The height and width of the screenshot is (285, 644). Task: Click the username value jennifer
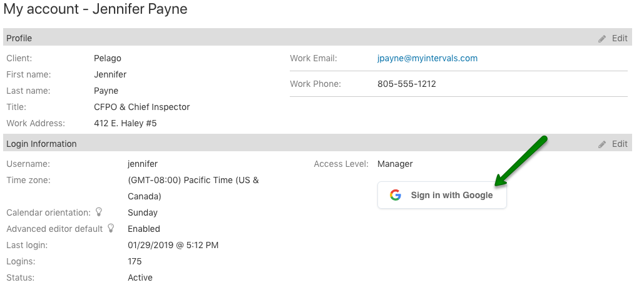[143, 164]
